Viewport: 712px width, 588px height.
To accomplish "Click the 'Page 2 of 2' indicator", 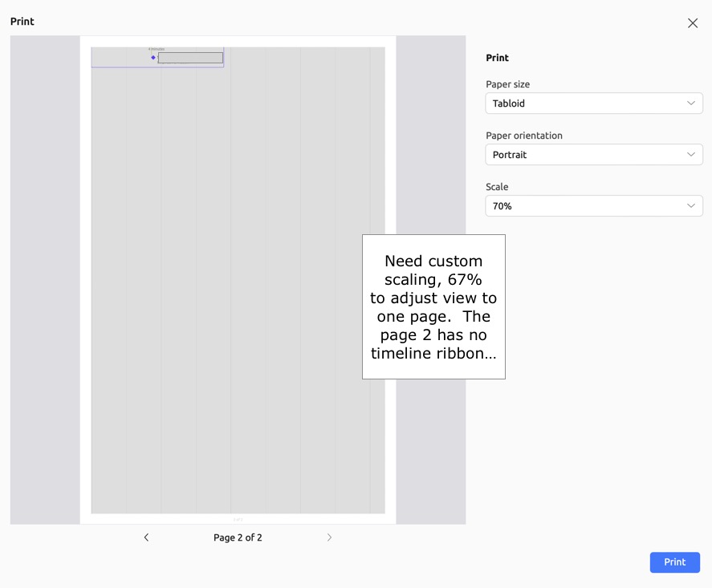I will (x=238, y=537).
